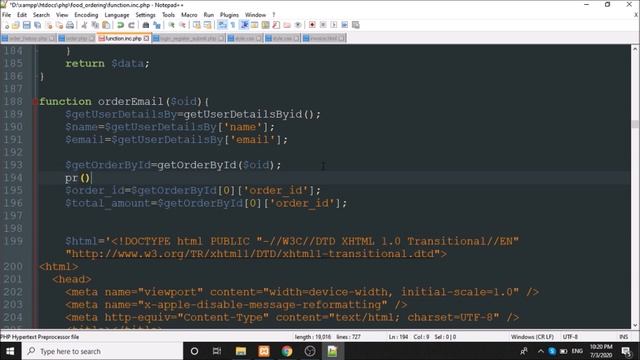Click the Replace toolbar icon
This screenshot has width=640, height=360.
[x=157, y=25]
